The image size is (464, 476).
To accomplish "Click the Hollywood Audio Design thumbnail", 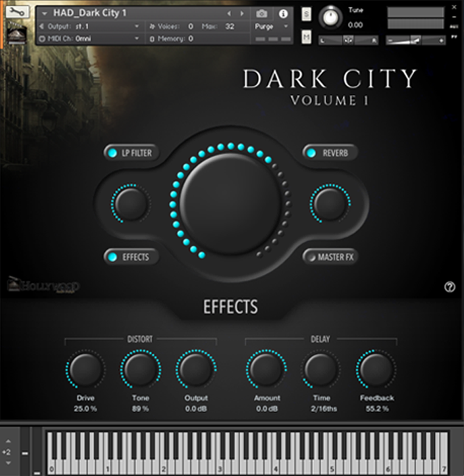I will [16, 34].
